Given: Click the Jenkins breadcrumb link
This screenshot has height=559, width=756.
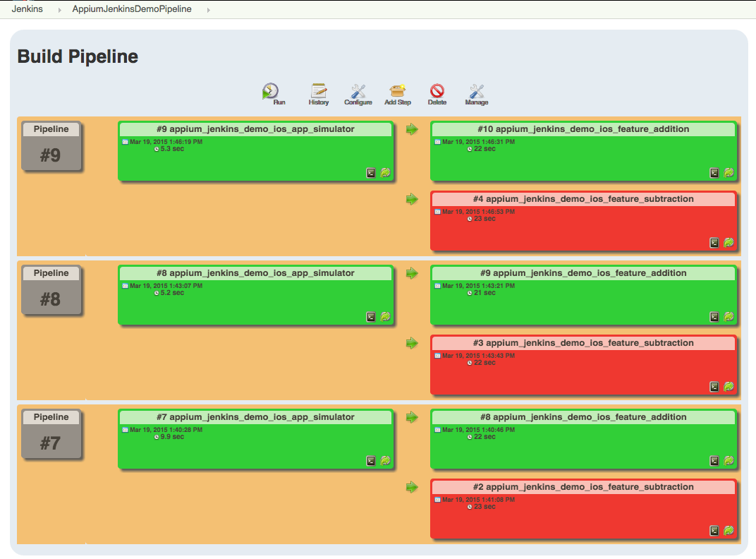Looking at the screenshot, I should 27,9.
